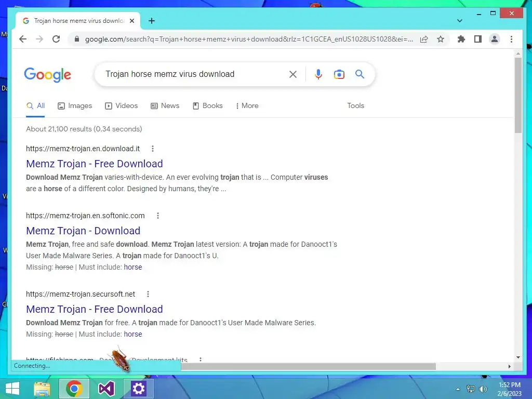This screenshot has height=399, width=532.
Task: Open the securesoft 'Memz Trojan - Free Download' link
Action: tap(95, 309)
